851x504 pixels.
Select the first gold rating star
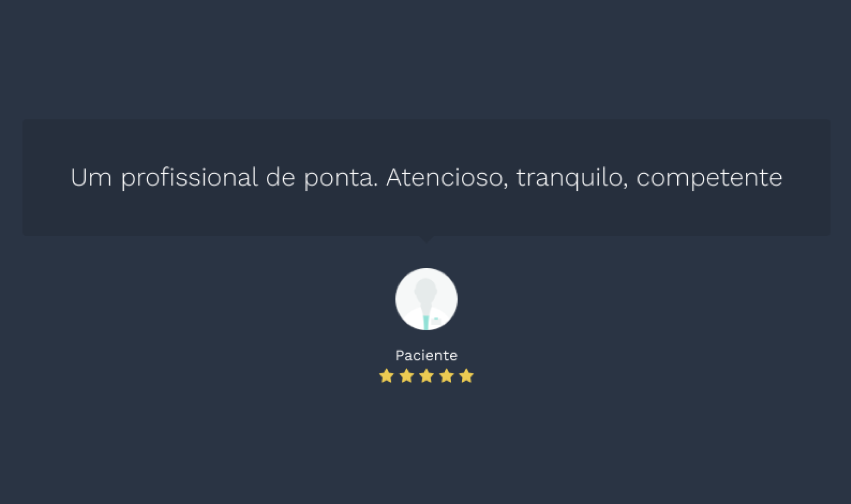click(x=386, y=376)
